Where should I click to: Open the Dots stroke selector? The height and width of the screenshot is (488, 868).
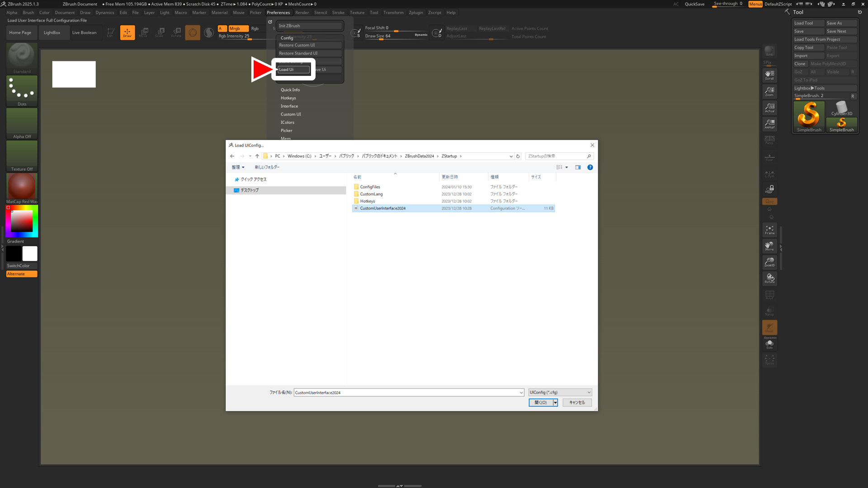point(22,91)
